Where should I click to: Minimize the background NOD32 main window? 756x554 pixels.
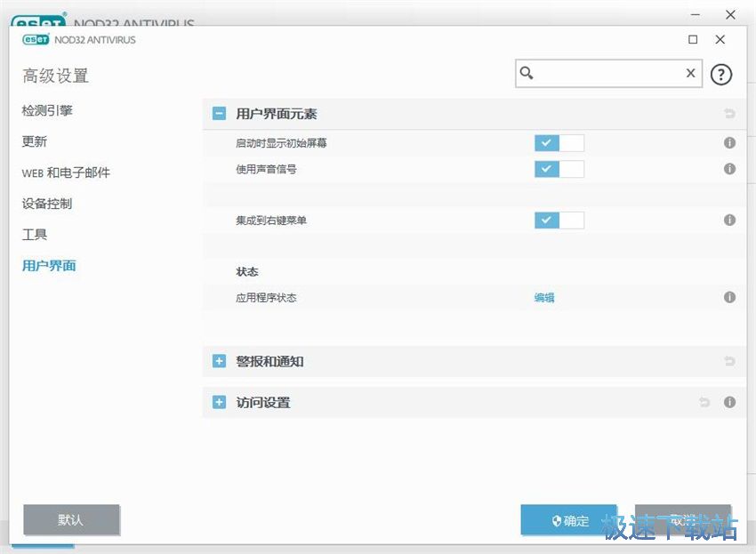point(696,15)
